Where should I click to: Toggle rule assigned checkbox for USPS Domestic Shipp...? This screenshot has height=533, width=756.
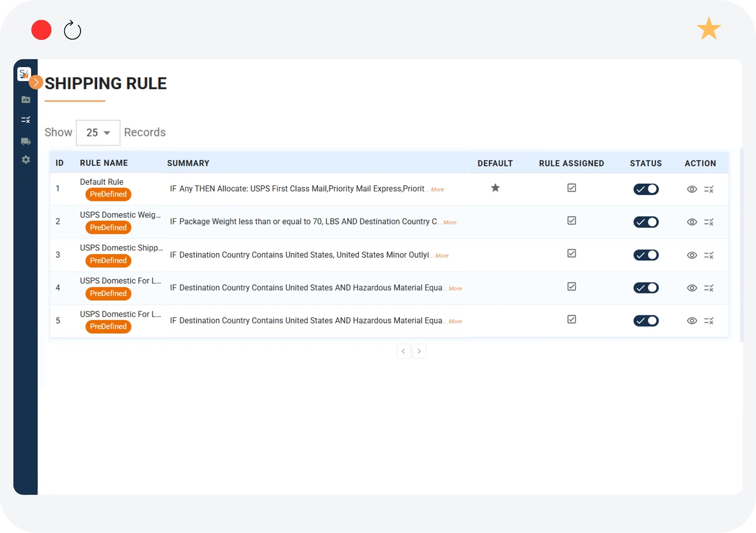[x=572, y=253]
